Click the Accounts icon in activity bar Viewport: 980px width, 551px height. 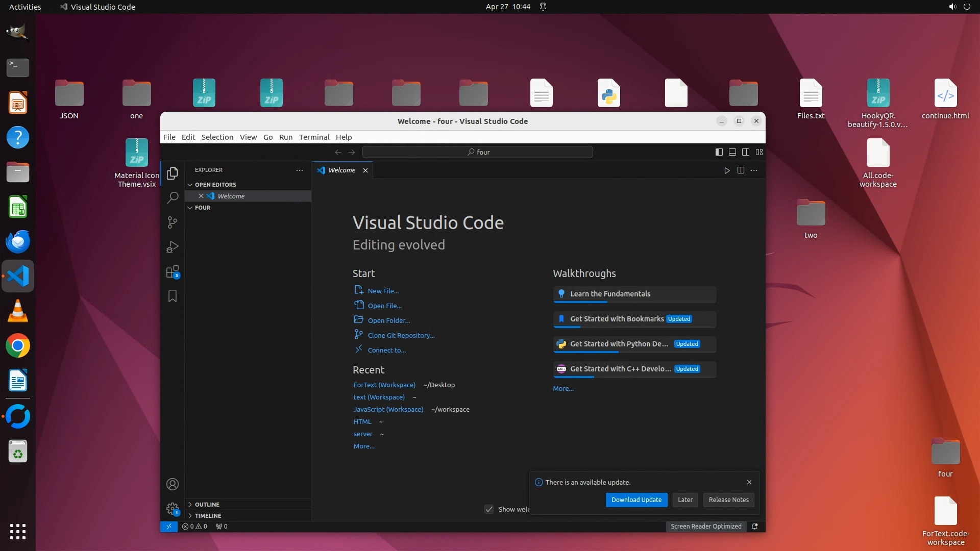[173, 484]
